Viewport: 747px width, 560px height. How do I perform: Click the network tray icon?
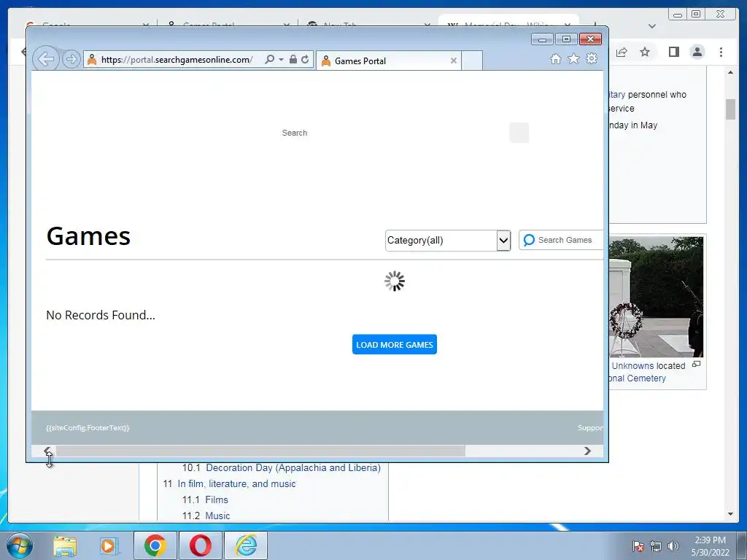tap(656, 546)
